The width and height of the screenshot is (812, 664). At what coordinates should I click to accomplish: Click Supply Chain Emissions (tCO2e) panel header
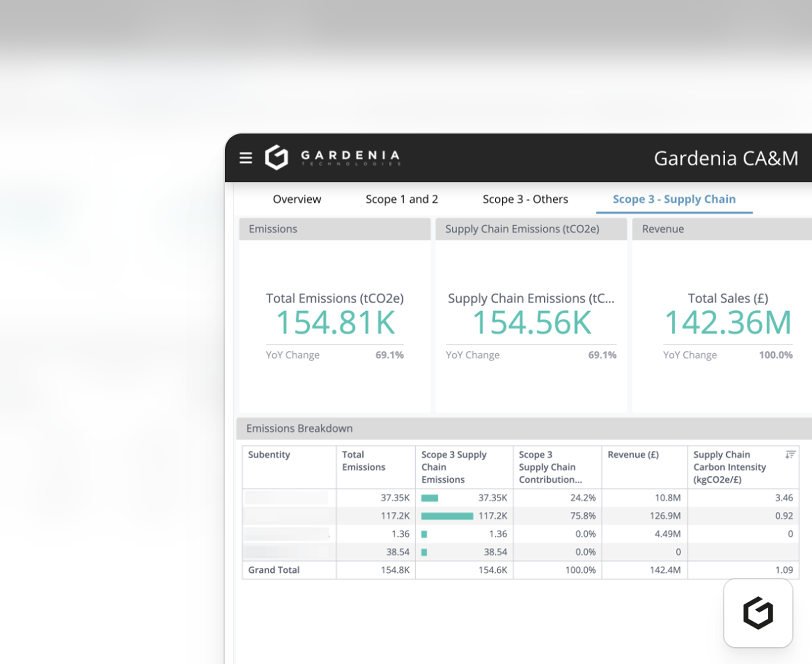[x=531, y=229]
